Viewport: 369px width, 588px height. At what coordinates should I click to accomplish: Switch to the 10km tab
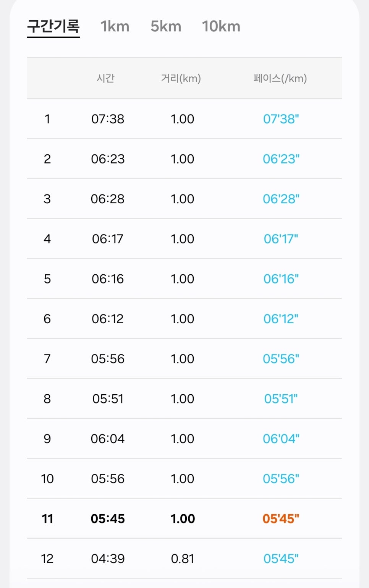(221, 26)
